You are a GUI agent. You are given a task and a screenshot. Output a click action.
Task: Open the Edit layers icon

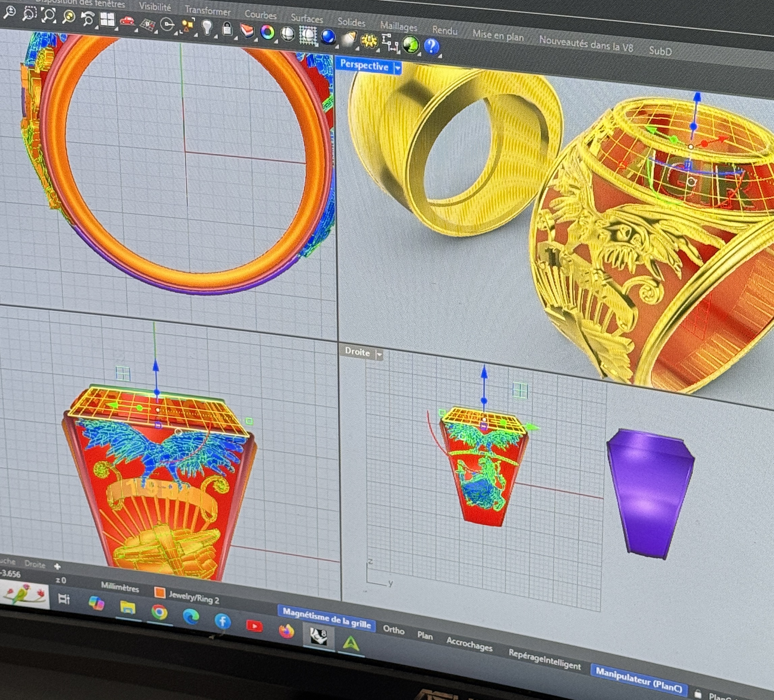point(248,31)
